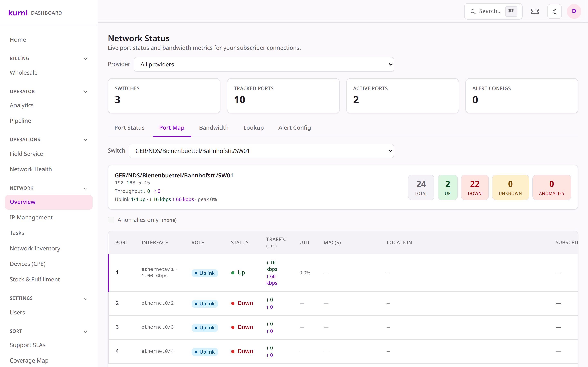Screen dimensions: 588x367
Task: Click the kurnl logo
Action: 18,13
